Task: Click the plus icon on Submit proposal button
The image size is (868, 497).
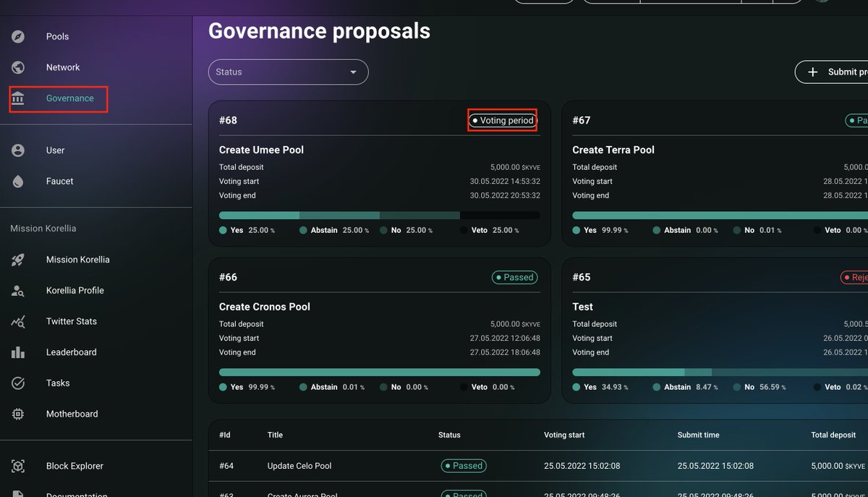Action: [813, 72]
